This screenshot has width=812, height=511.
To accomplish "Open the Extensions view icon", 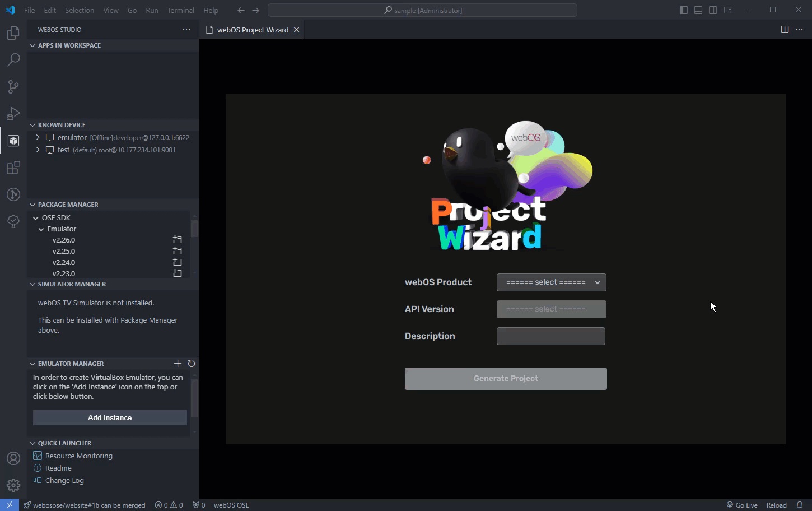I will [13, 168].
